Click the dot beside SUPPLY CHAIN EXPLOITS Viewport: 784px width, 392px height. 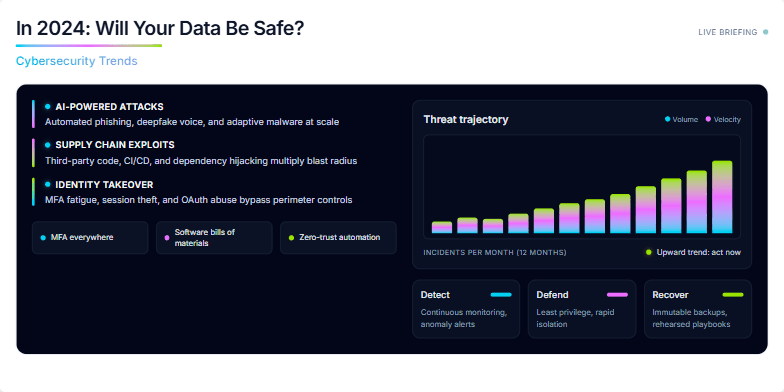pos(48,144)
